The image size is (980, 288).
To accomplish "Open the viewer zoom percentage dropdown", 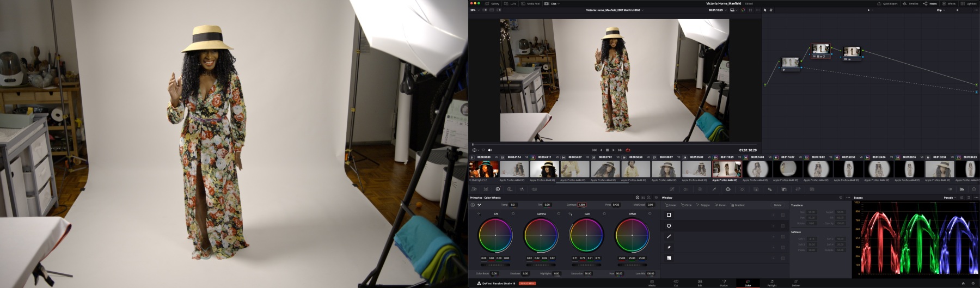I will click(x=474, y=10).
